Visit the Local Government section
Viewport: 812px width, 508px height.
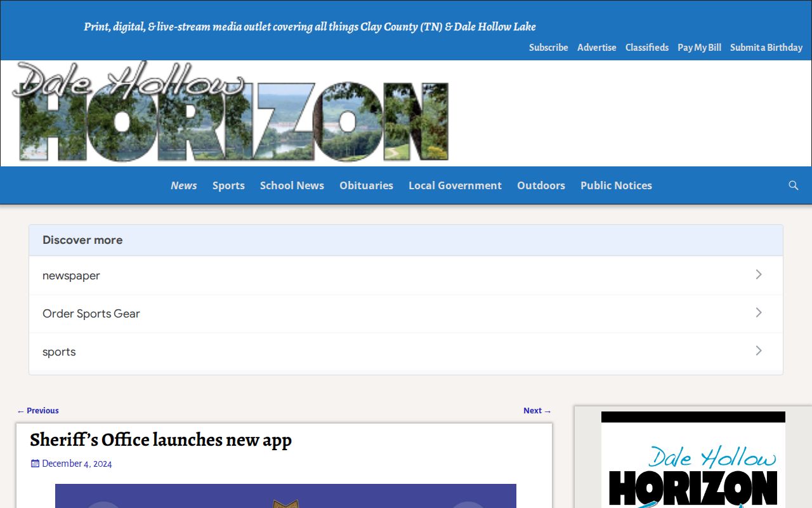(x=455, y=185)
